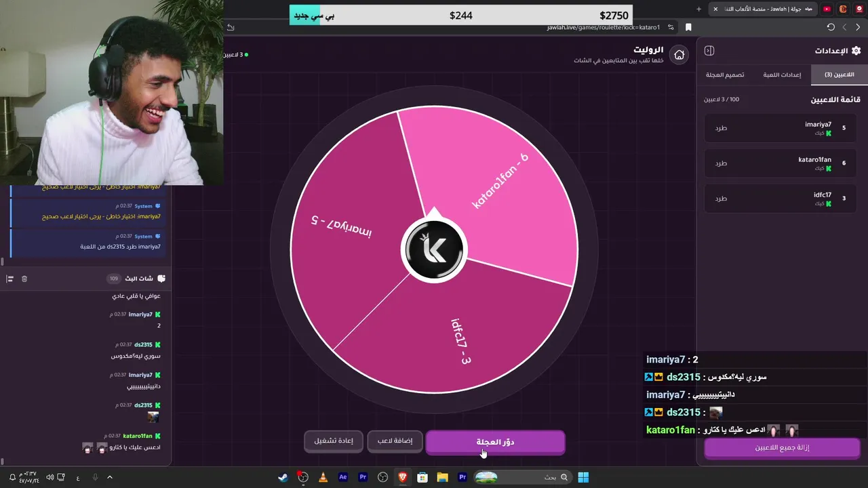The height and width of the screenshot is (488, 868).
Task: Show hidden system tray icons chevron
Action: 110,477
